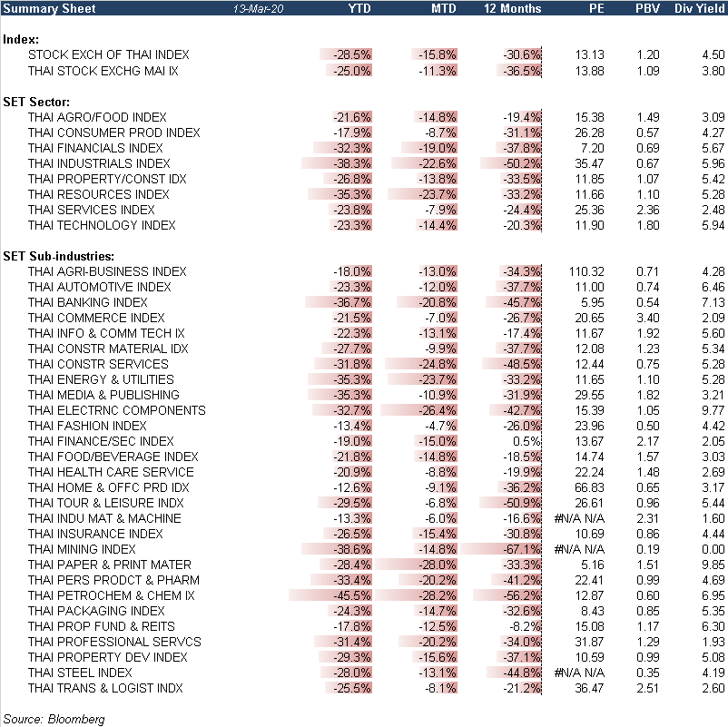
Task: Click the -26.4% MTD value for Electrnc Components
Action: pos(438,410)
